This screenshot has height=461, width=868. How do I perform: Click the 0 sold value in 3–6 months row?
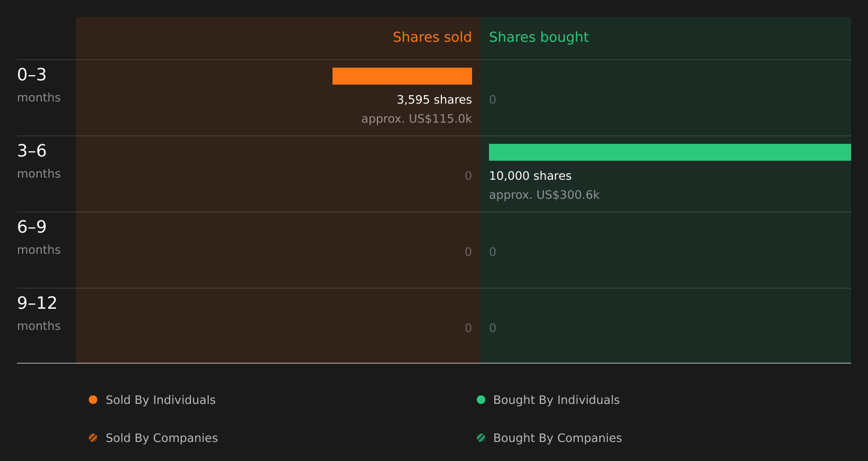tap(468, 176)
